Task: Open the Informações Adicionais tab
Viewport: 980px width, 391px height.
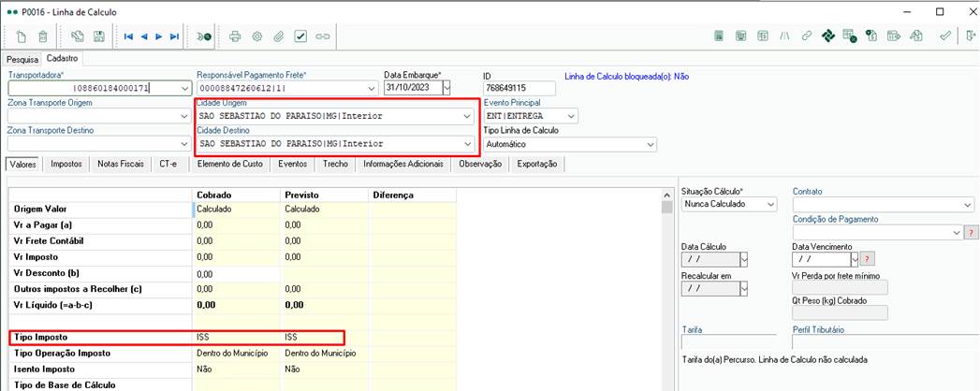Action: [x=403, y=164]
